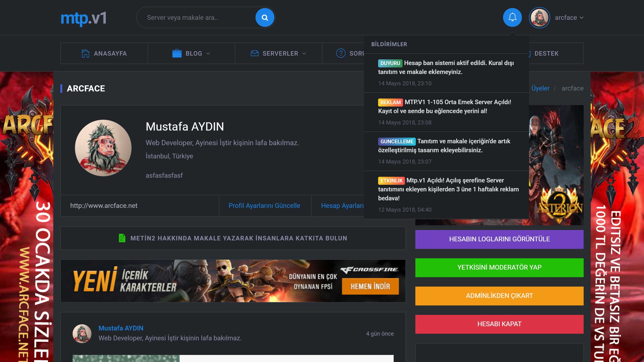The image size is (644, 362).
Task: Click the right Arcface 2 side banner
Action: [617, 217]
